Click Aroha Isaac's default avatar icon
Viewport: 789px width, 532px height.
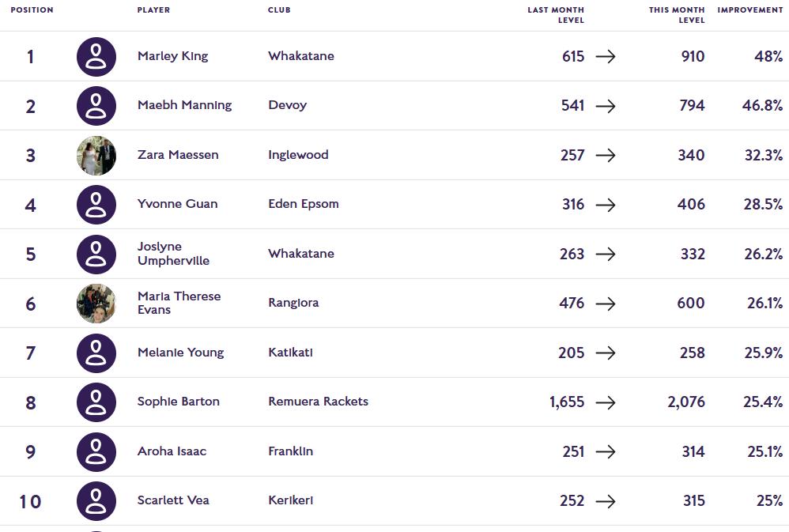pos(96,452)
